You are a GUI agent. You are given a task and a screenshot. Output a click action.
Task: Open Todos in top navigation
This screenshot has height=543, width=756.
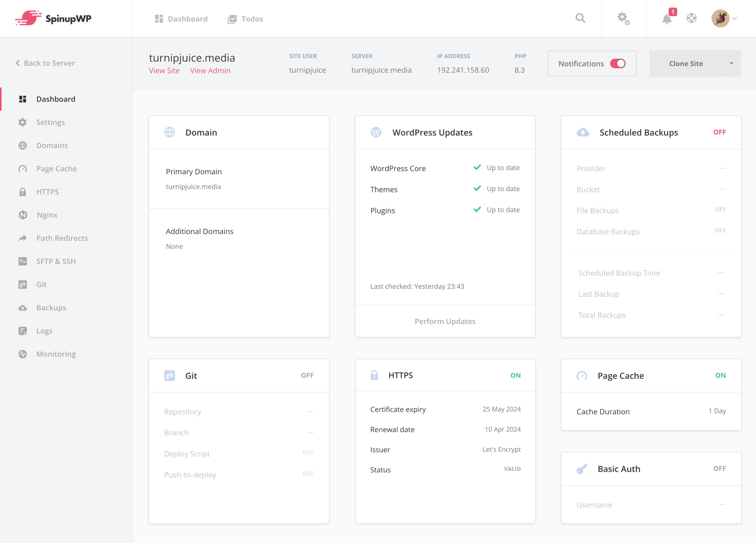(245, 19)
